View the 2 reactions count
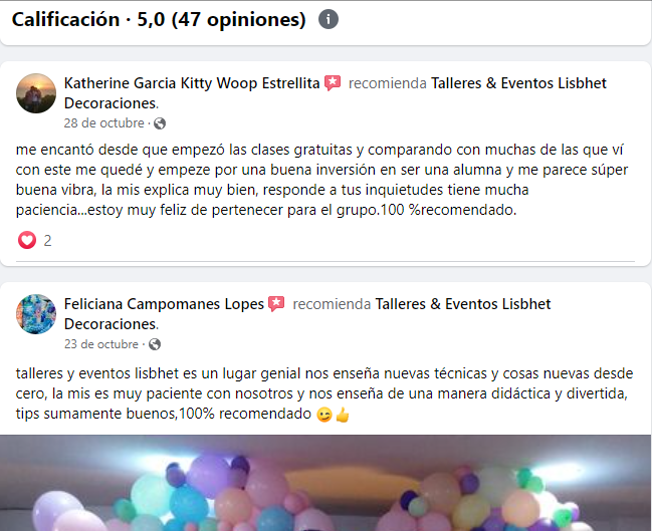Screen dimensions: 652x531 [48, 241]
